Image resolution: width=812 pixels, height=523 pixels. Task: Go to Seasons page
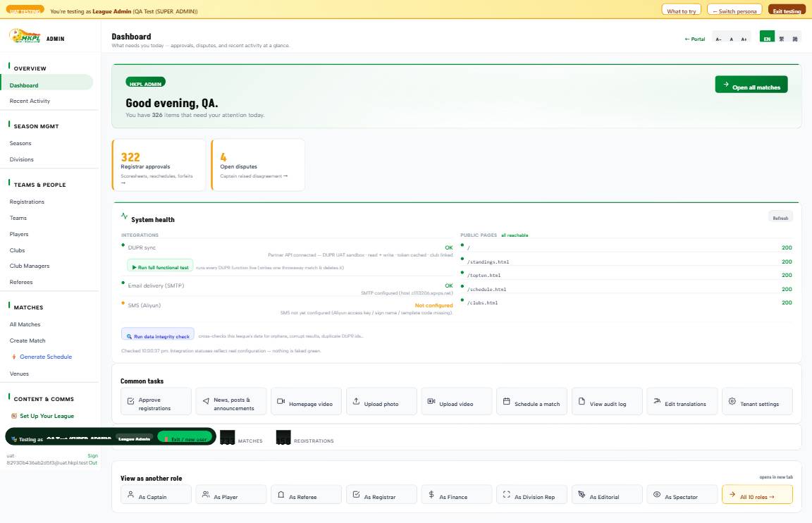click(20, 143)
